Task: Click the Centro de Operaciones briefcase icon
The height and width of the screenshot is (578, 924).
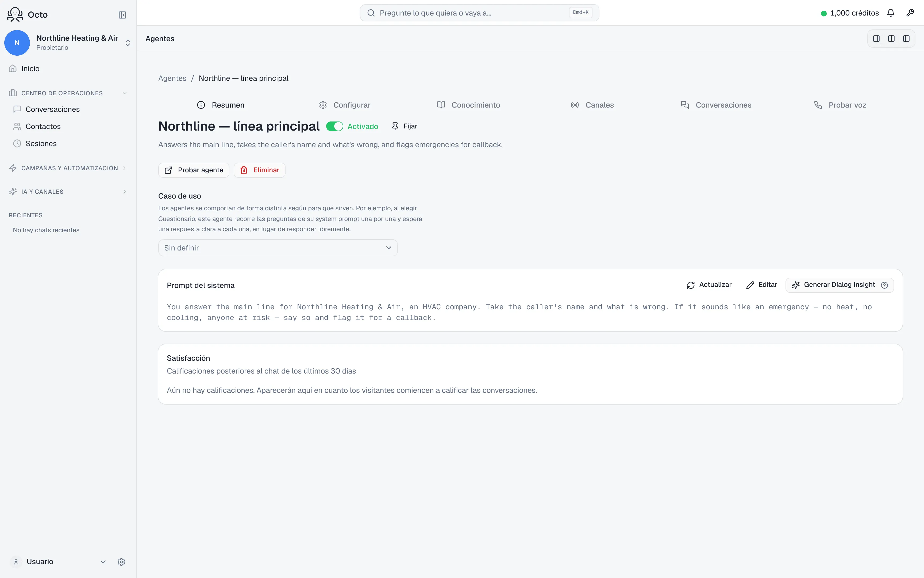Action: (13, 93)
